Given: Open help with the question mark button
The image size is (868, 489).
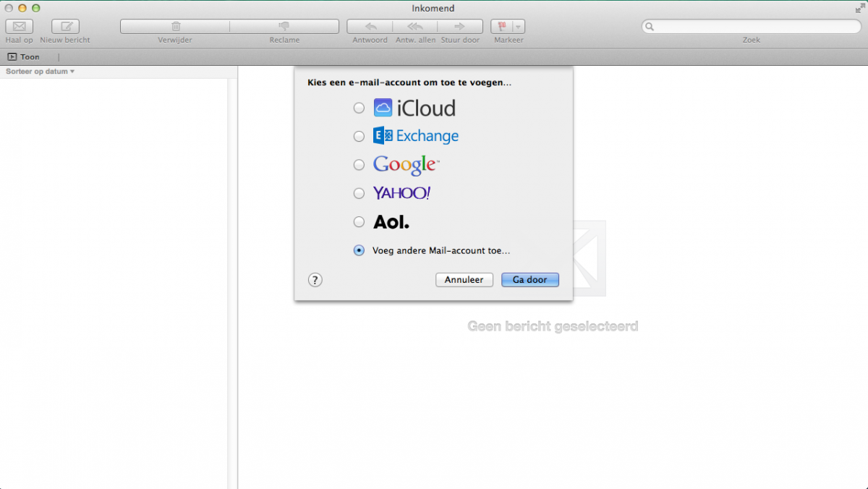Looking at the screenshot, I should (x=315, y=280).
